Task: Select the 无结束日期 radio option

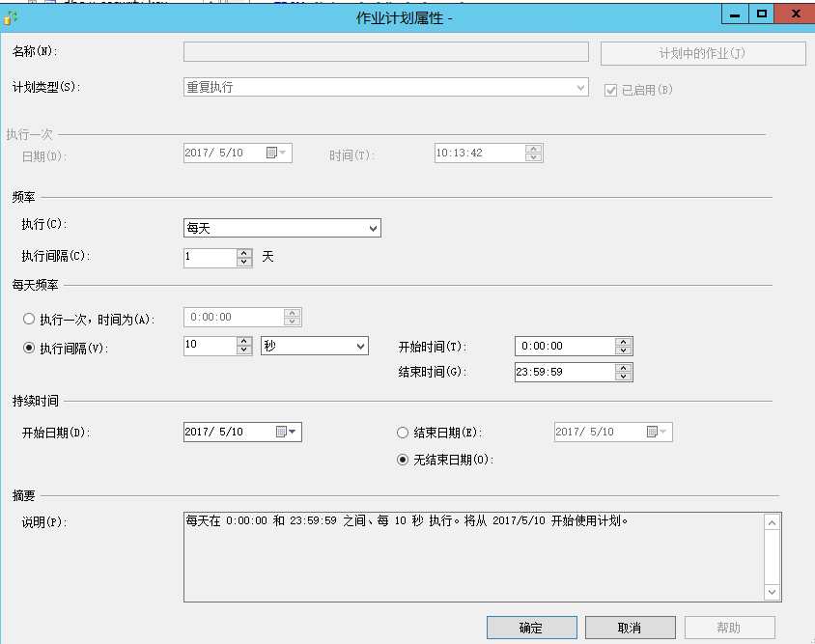Action: click(402, 459)
